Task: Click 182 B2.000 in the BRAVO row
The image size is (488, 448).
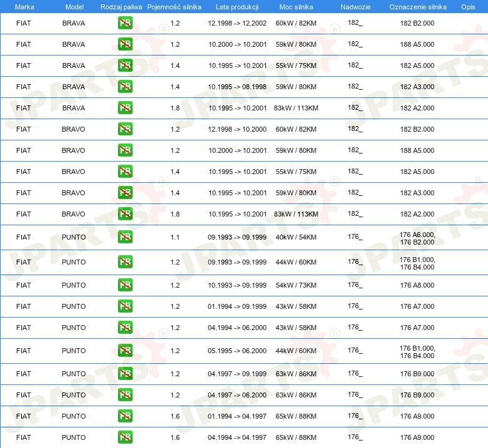Action: click(417, 129)
